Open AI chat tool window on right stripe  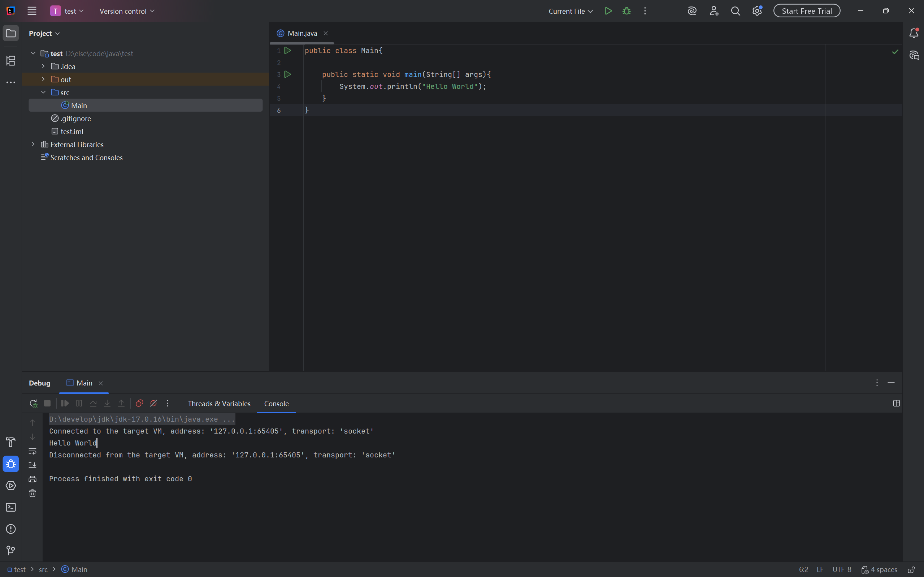coord(914,55)
